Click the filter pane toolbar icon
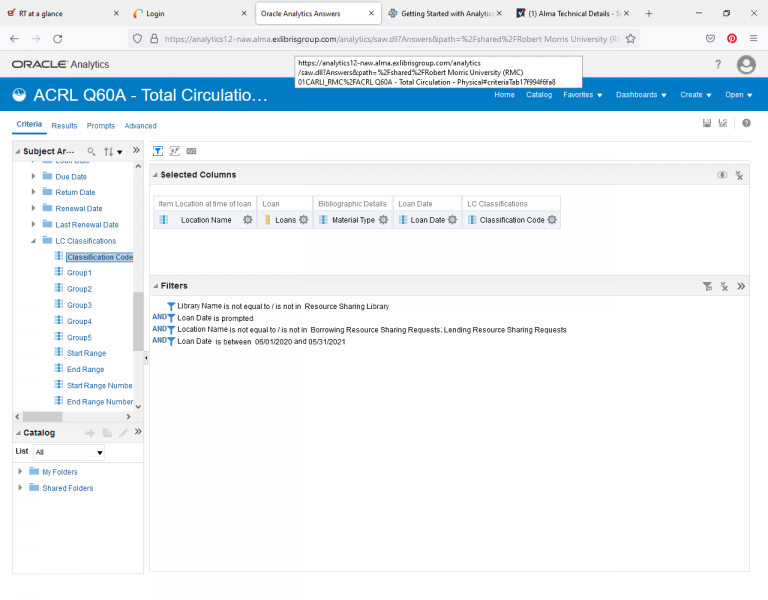Image resolution: width=768 pixels, height=600 pixels. 158,151
